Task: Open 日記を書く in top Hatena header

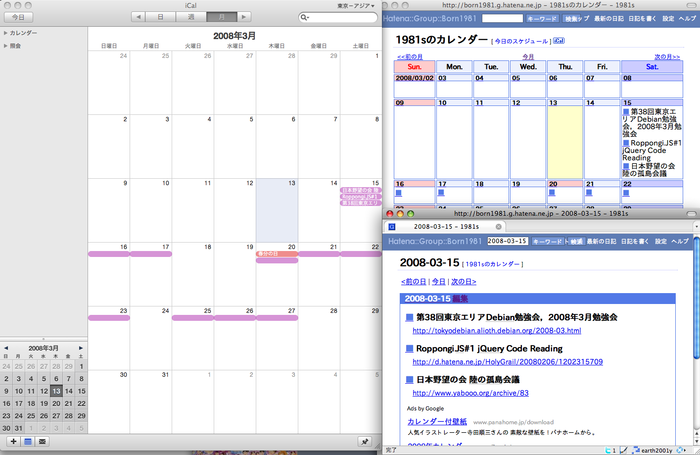Action: 643,18
